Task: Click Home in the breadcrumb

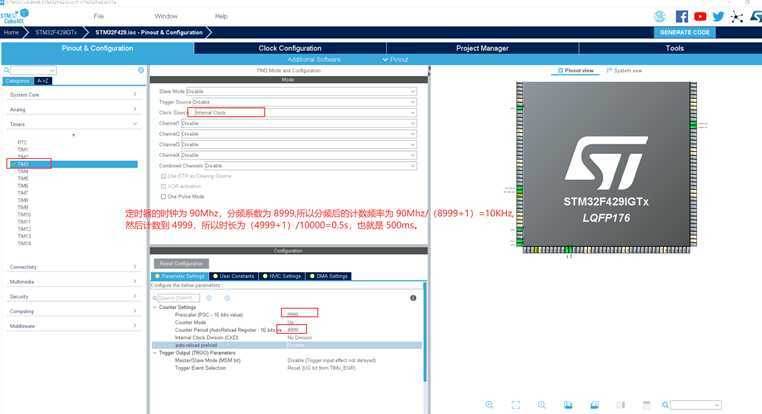Action: 11,33
